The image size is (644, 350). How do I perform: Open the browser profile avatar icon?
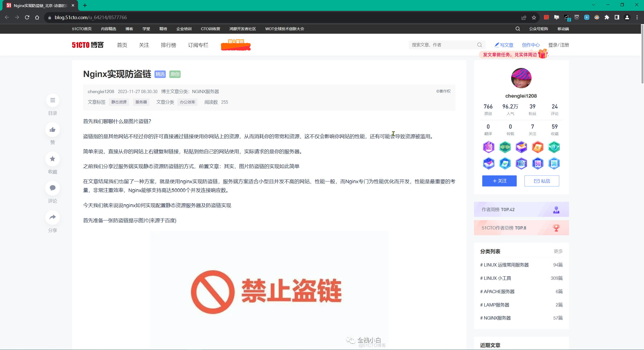627,17
